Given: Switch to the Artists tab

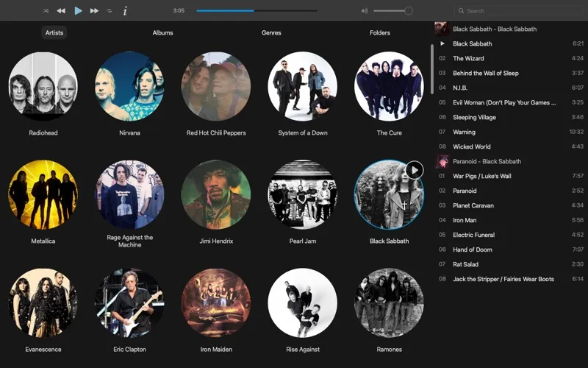Looking at the screenshot, I should [x=54, y=32].
